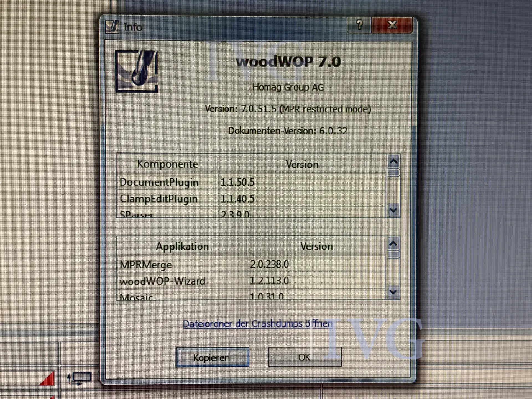The image size is (532, 399).
Task: Click the Komponente column header
Action: point(167,164)
